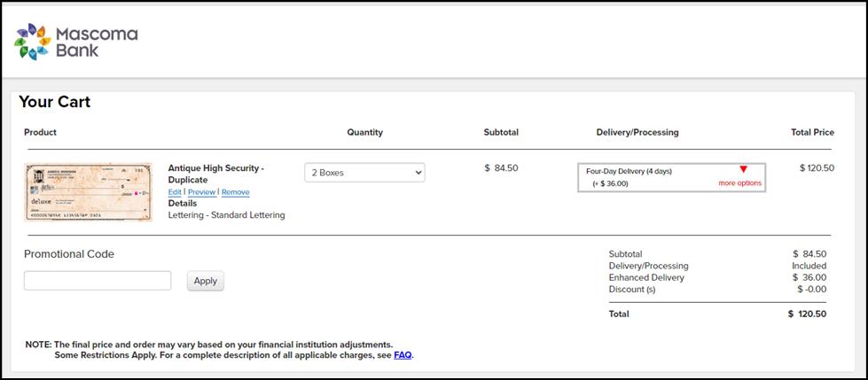868x380 pixels.
Task: Click the Delivery/Processing column header
Action: tap(637, 133)
